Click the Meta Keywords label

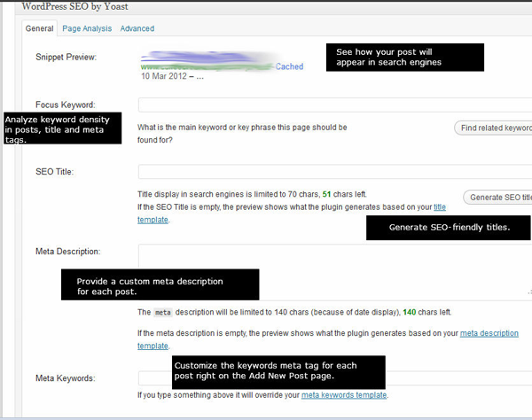click(x=66, y=378)
